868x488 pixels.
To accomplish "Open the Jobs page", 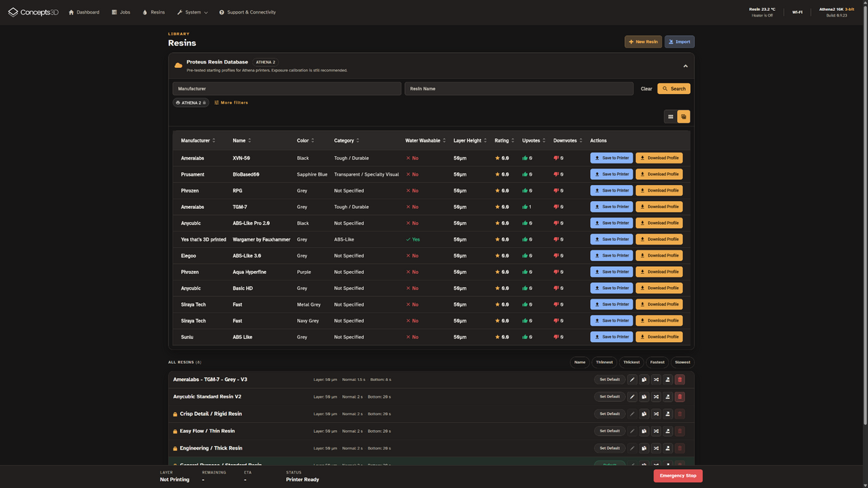I will tap(121, 12).
